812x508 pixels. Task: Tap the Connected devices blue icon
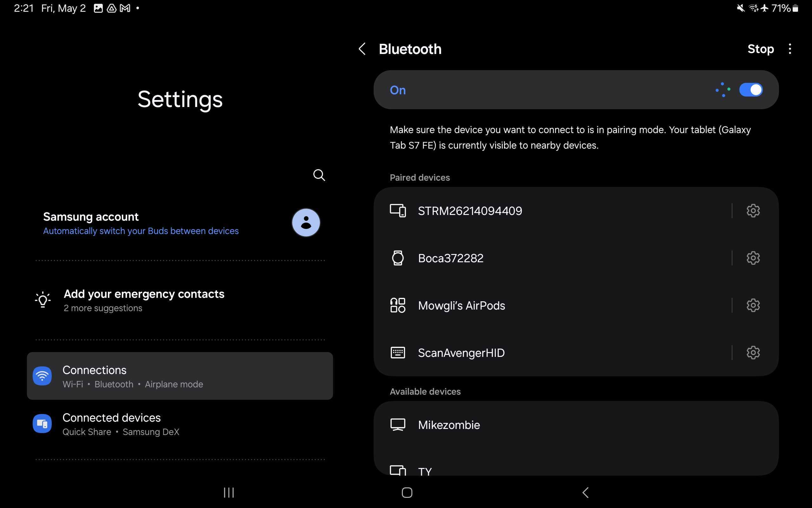[42, 424]
